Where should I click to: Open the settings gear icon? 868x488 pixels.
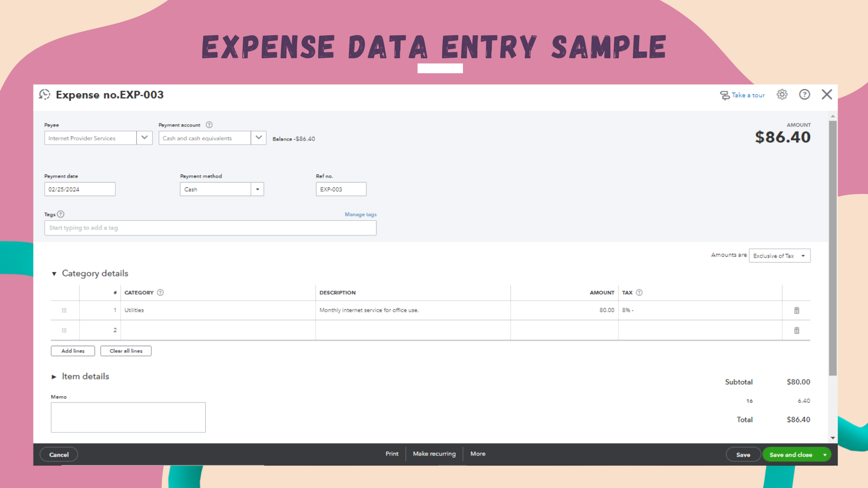click(782, 94)
